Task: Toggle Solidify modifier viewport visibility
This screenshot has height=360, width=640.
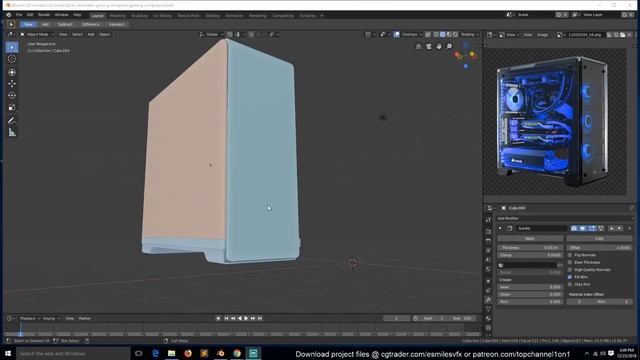Action: 583,229
